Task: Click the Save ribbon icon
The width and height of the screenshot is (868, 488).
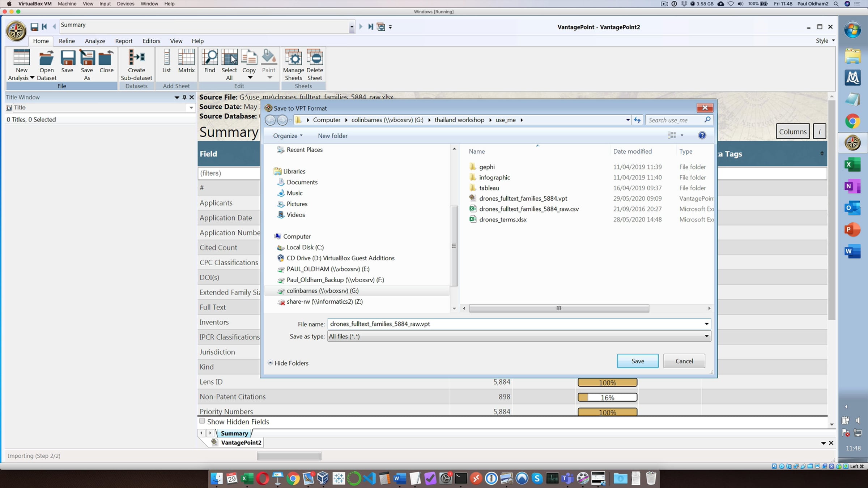Action: click(x=67, y=61)
